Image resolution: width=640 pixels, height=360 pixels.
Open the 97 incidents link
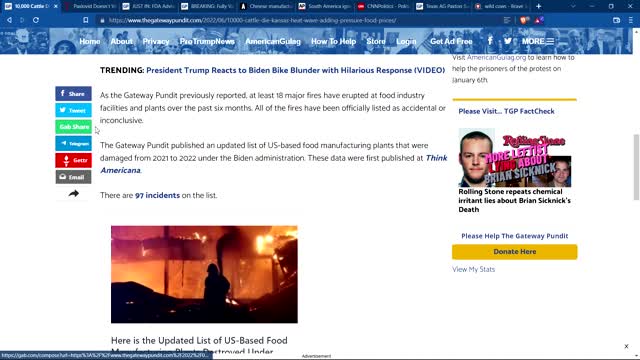157,195
